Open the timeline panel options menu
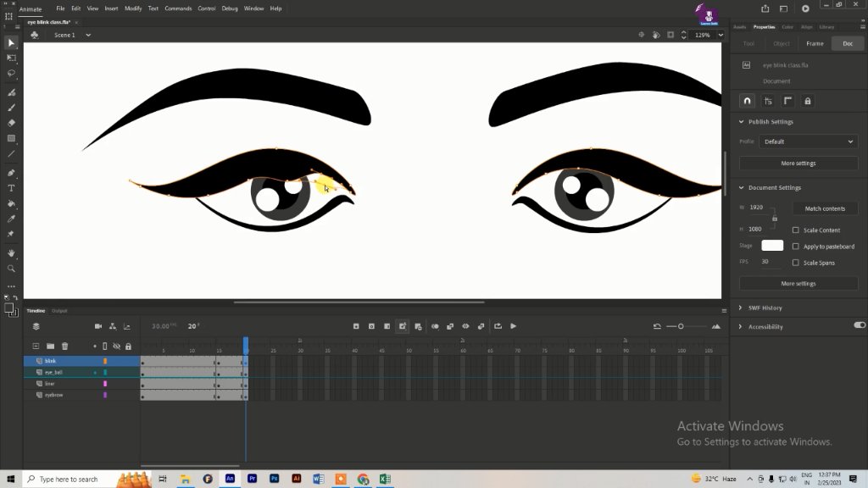 coord(724,311)
